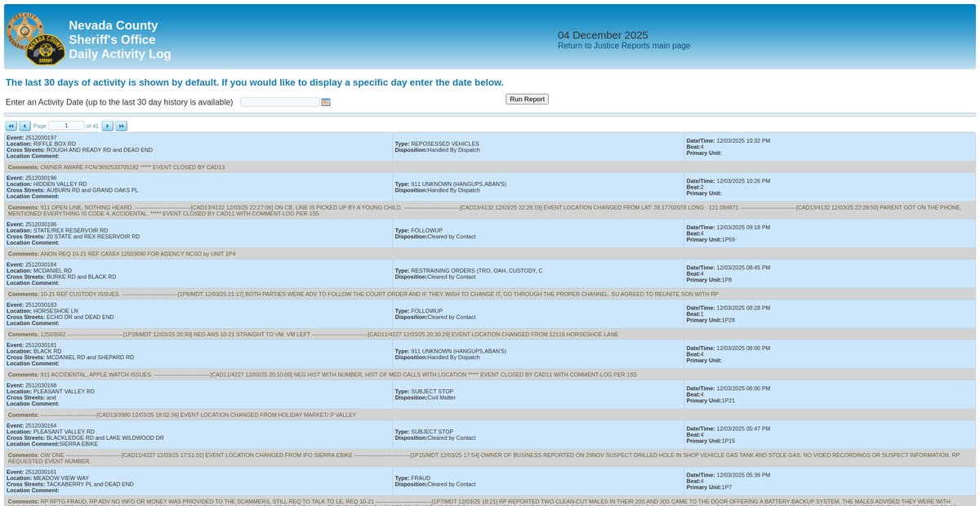The image size is (980, 506).
Task: Select cross streets BLACKLEDGE RD and LAKE WILDWOOD DR
Action: [105, 437]
